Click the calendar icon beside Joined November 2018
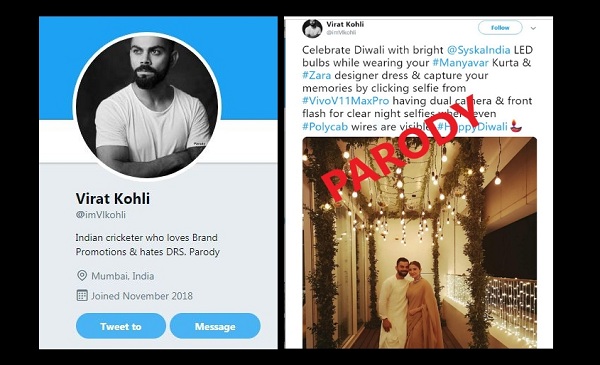Screen dimensions: 600x365 (82, 295)
